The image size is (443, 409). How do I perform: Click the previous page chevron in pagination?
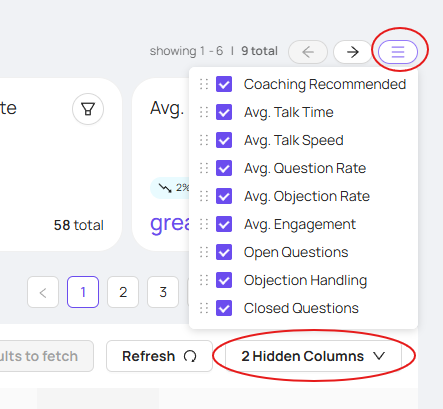tap(43, 292)
